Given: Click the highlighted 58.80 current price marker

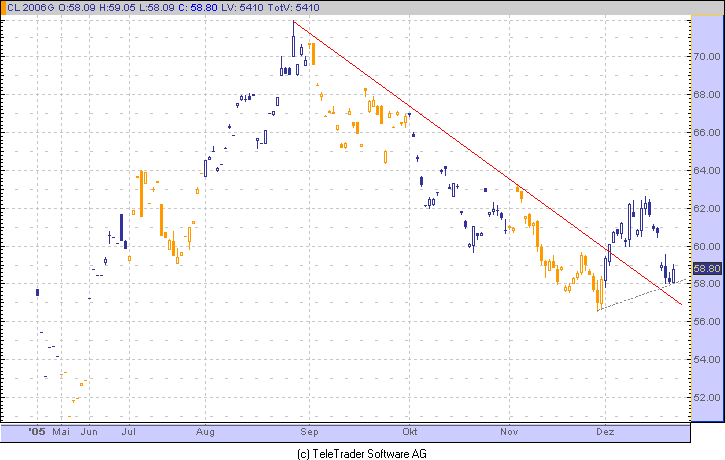Looking at the screenshot, I should point(707,268).
